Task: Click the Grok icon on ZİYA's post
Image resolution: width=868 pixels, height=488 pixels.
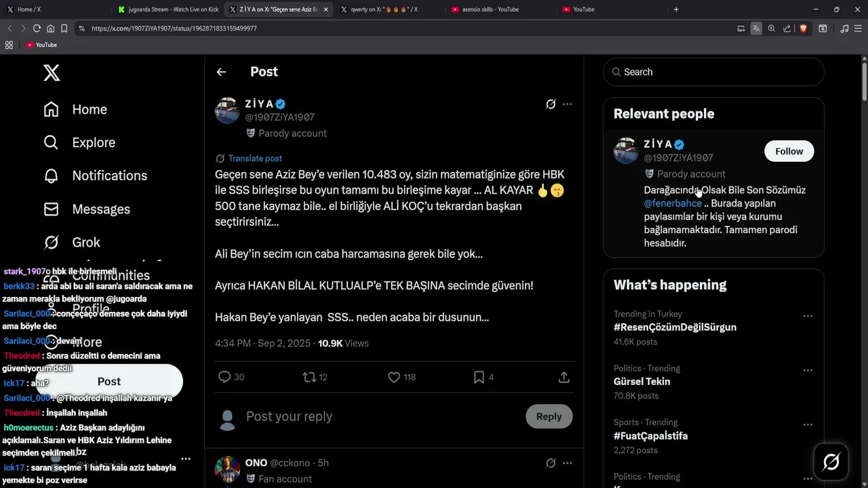Action: pos(551,104)
